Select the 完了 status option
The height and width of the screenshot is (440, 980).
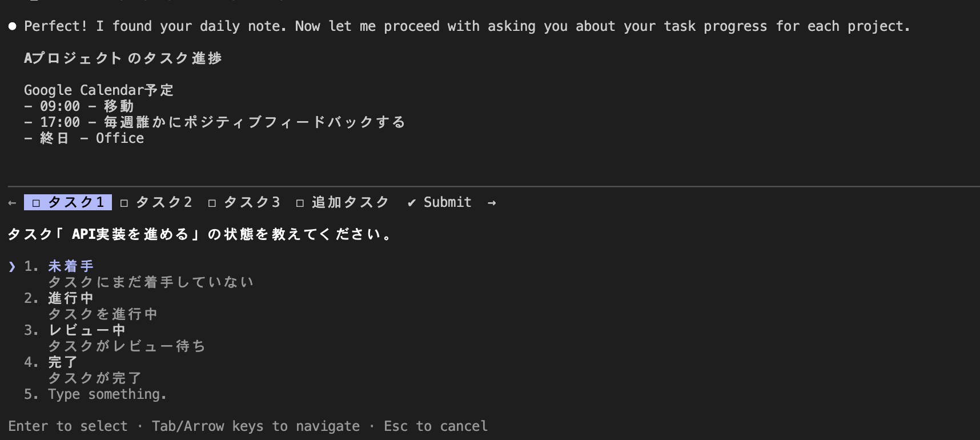(x=62, y=362)
